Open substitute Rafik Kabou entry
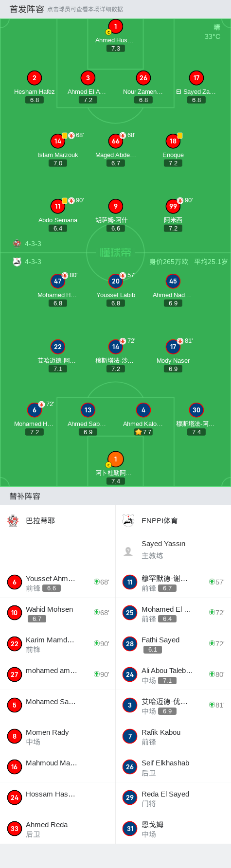 pos(173,736)
